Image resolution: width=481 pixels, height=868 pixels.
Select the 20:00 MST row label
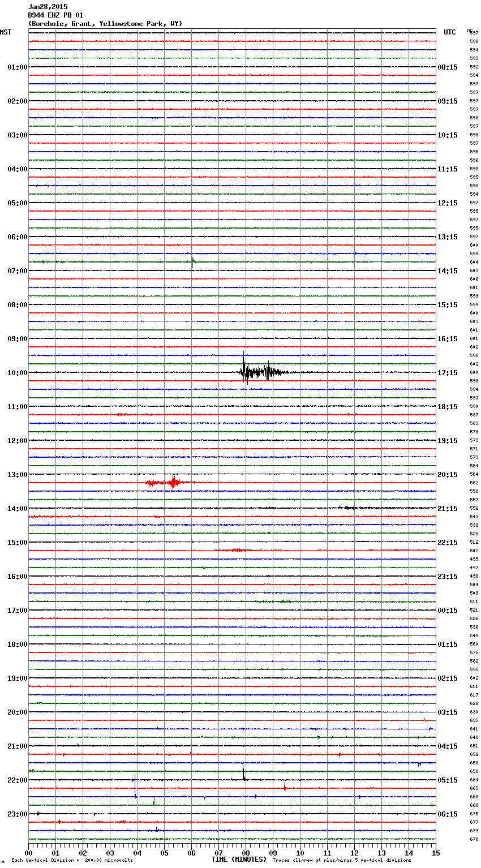[x=18, y=712]
